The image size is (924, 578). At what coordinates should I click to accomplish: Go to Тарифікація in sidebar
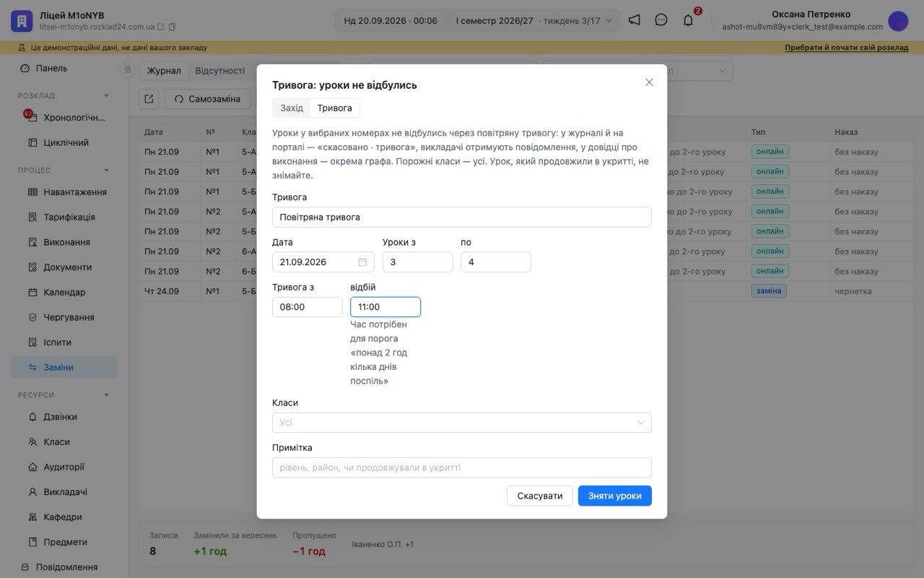point(64,217)
